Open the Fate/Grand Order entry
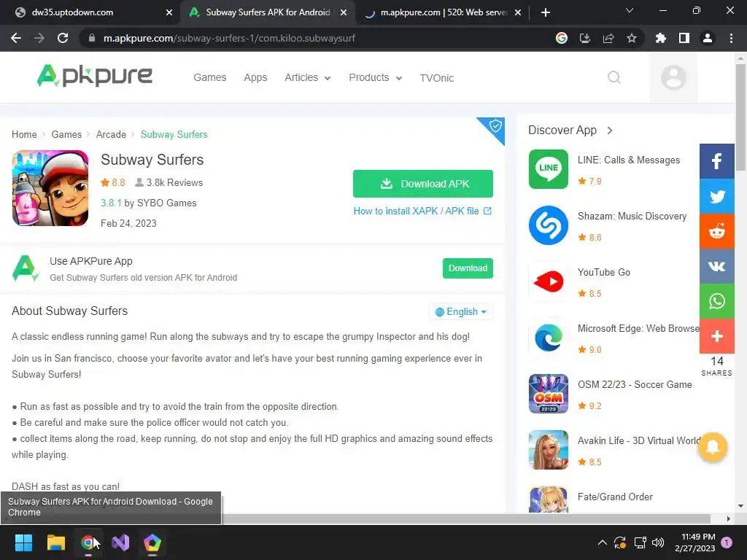The height and width of the screenshot is (560, 747). [x=614, y=497]
